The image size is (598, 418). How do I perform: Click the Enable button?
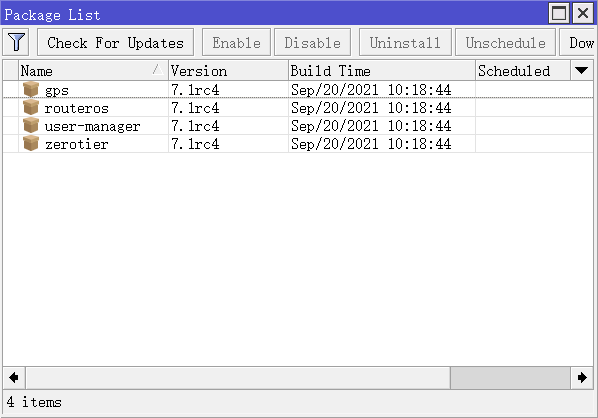pos(236,42)
